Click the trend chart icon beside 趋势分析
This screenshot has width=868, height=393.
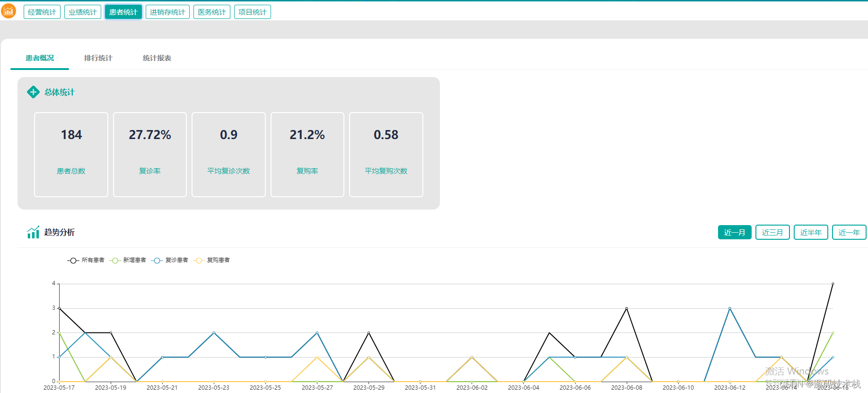click(33, 232)
